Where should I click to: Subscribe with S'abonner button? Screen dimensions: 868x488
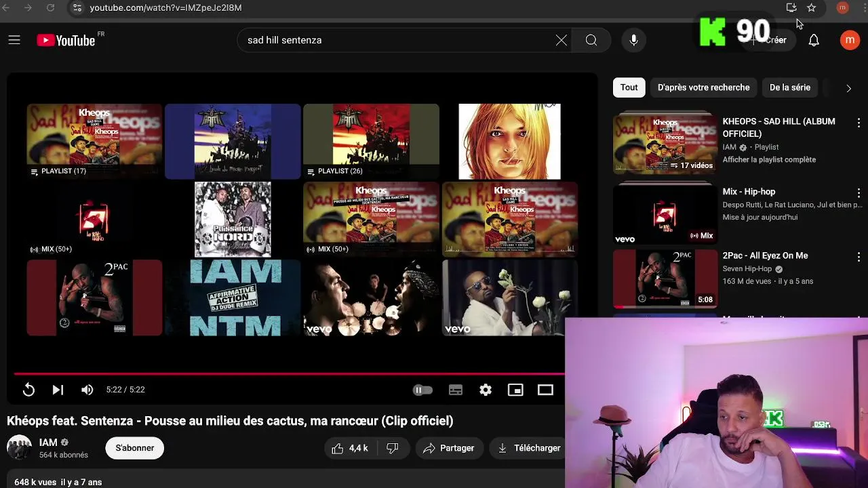(134, 448)
